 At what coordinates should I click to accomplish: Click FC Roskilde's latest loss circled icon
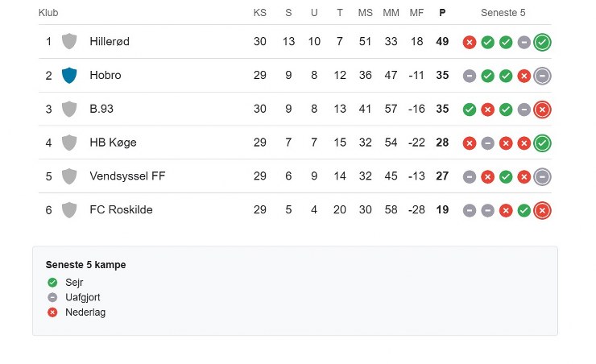[x=542, y=210]
